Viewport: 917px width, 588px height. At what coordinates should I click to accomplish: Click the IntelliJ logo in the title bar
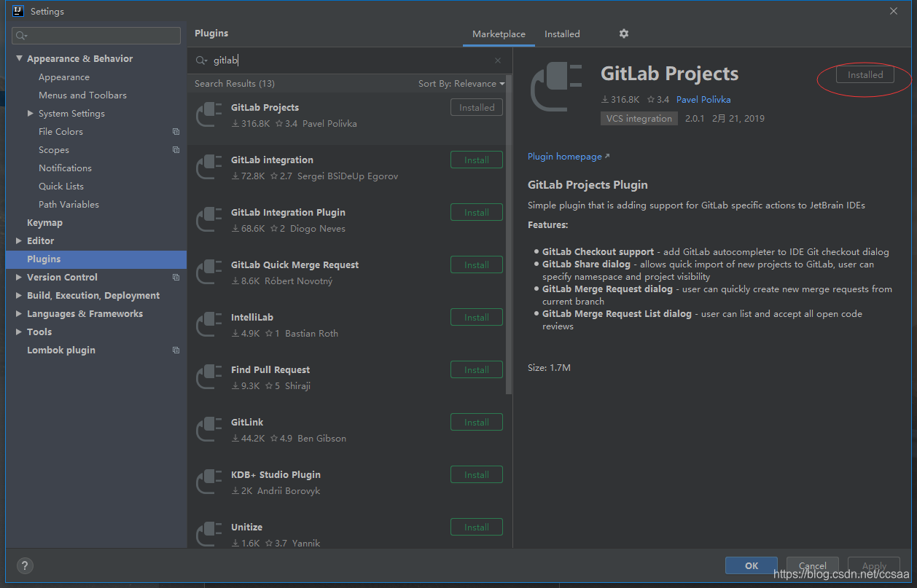pos(18,11)
